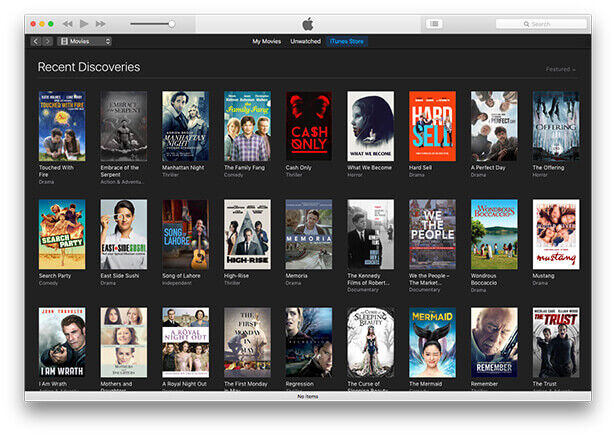Viewport: 616px width, 437px height.
Task: Click the Hard Sell title text
Action: (x=420, y=167)
